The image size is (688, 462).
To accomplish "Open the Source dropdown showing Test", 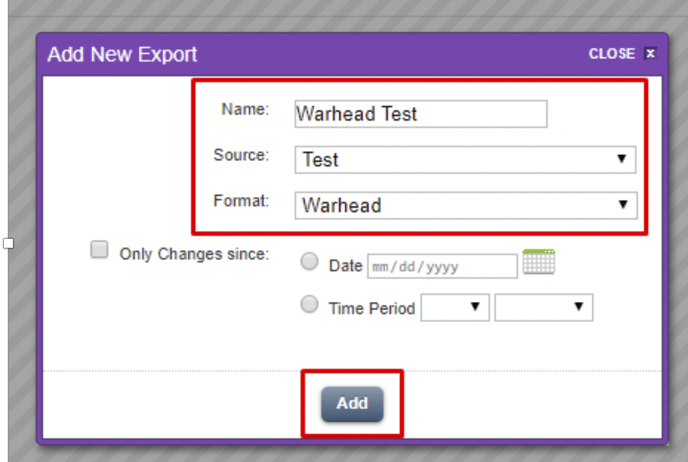I will (x=465, y=160).
